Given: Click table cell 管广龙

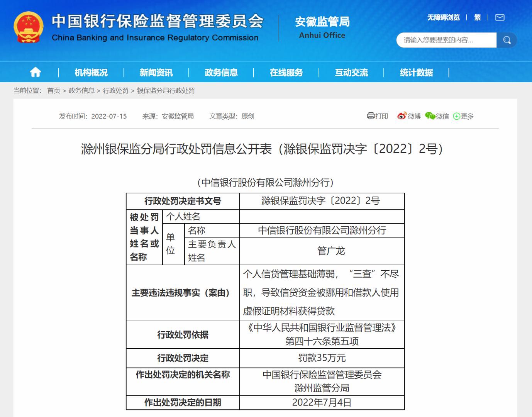Looking at the screenshot, I should click(x=322, y=251).
